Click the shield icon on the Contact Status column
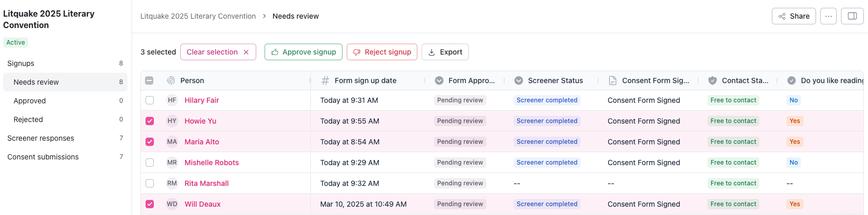This screenshot has width=868, height=215. pyautogui.click(x=713, y=80)
